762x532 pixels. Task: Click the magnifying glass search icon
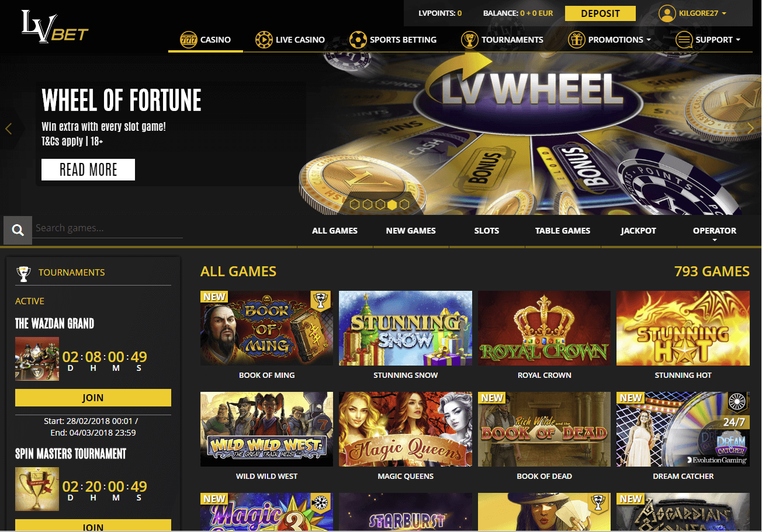tap(18, 230)
